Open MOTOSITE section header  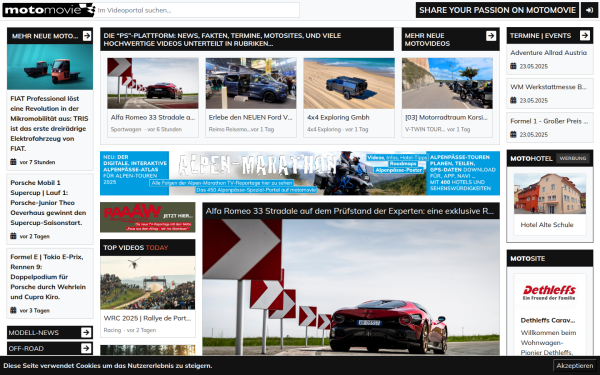(549, 259)
